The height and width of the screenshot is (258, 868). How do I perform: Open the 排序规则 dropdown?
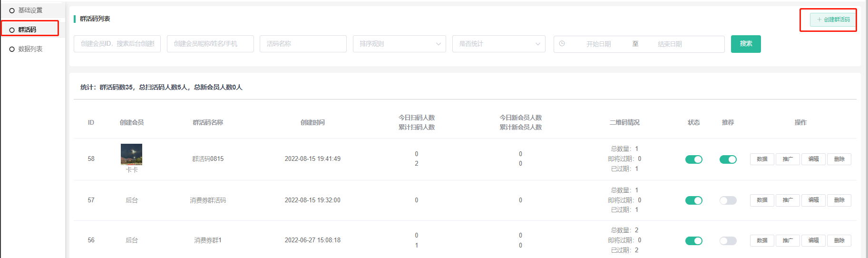point(400,44)
